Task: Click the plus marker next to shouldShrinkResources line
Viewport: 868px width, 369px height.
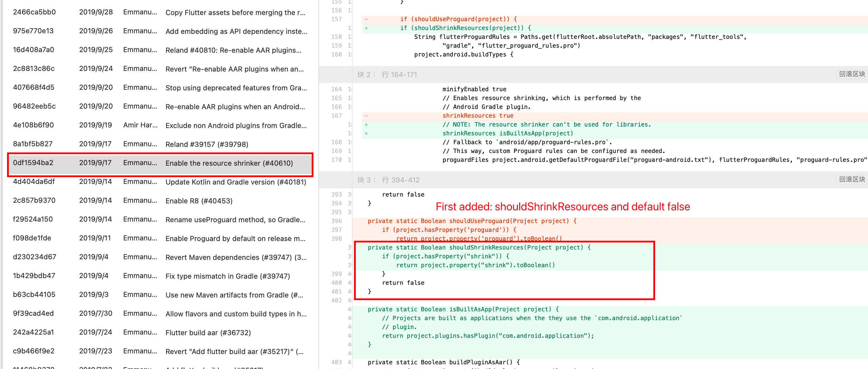Action: [x=366, y=28]
